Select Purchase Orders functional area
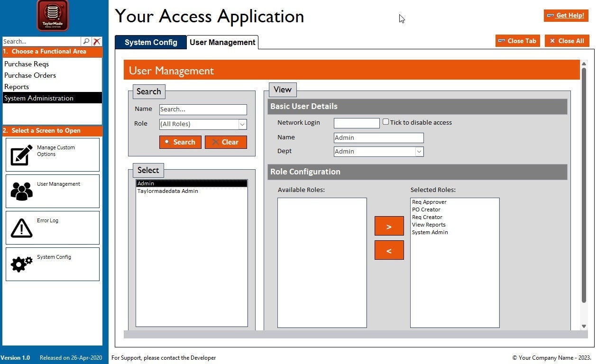This screenshot has height=364, width=597. coord(30,75)
